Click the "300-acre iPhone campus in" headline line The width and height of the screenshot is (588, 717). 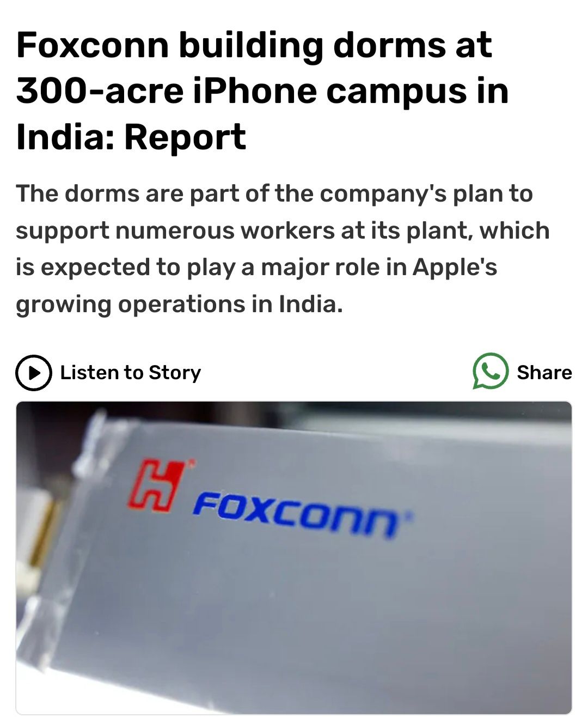point(262,91)
